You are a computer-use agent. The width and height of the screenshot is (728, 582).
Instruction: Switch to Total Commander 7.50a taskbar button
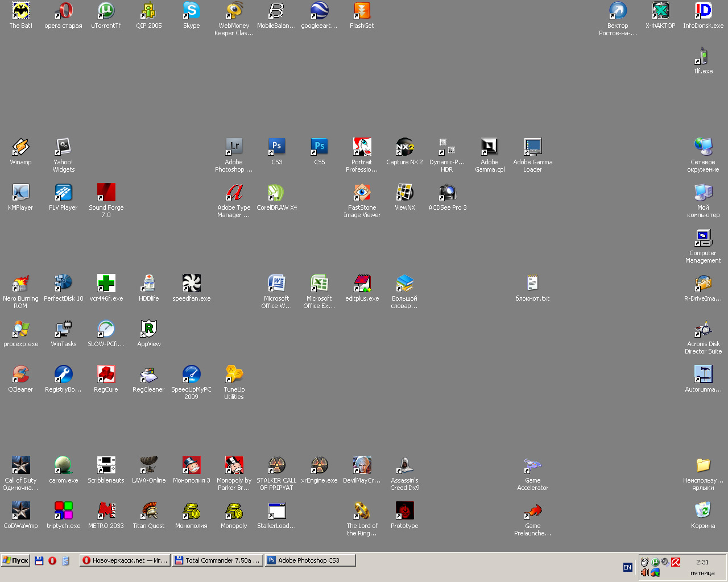pyautogui.click(x=217, y=560)
